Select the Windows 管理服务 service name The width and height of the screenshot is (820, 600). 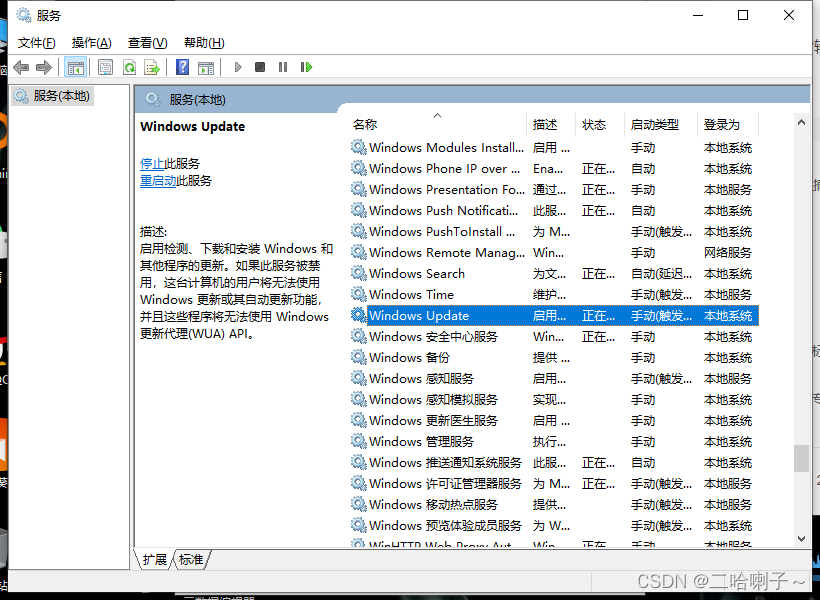pyautogui.click(x=422, y=441)
